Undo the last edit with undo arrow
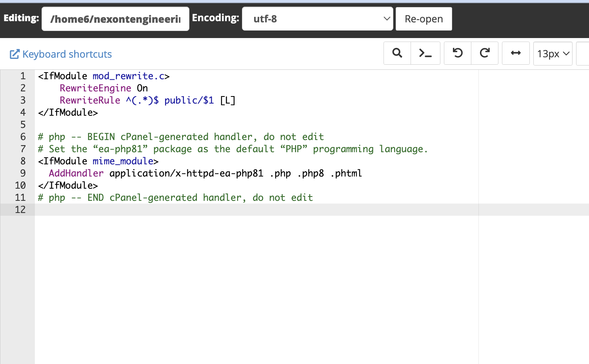This screenshot has width=589, height=364. click(x=458, y=53)
